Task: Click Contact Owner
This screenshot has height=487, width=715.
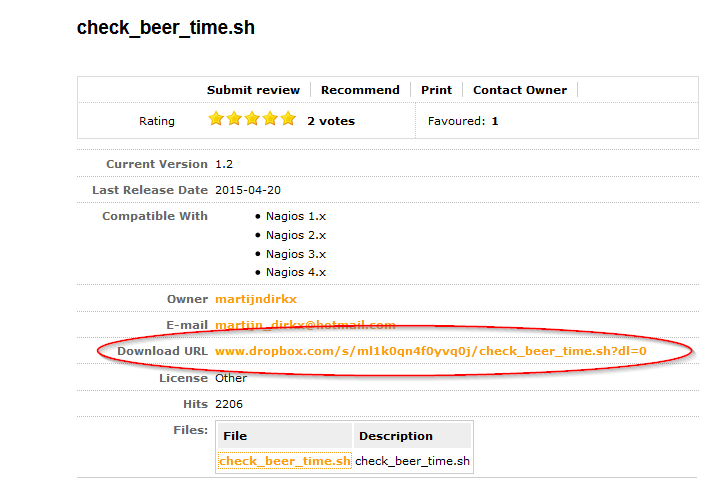Action: [520, 90]
